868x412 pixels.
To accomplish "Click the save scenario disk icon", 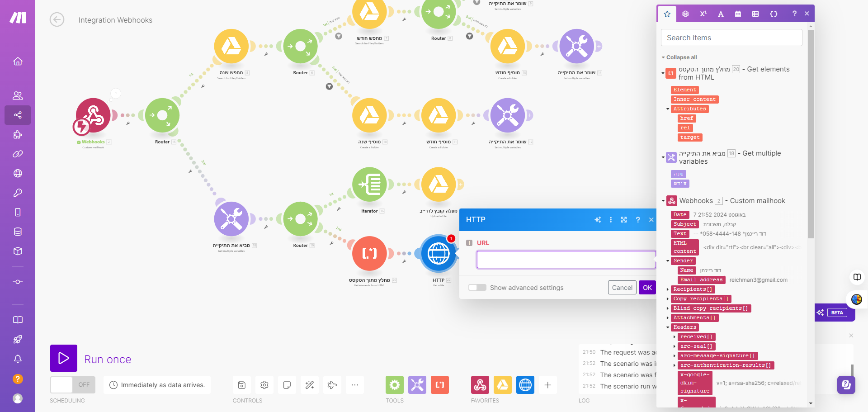I will 242,385.
